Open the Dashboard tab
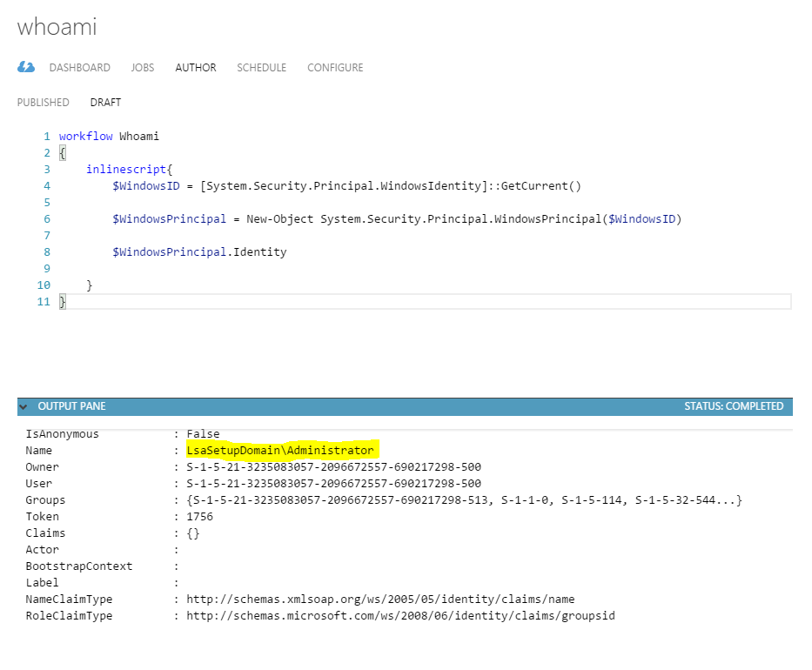 pyautogui.click(x=79, y=68)
